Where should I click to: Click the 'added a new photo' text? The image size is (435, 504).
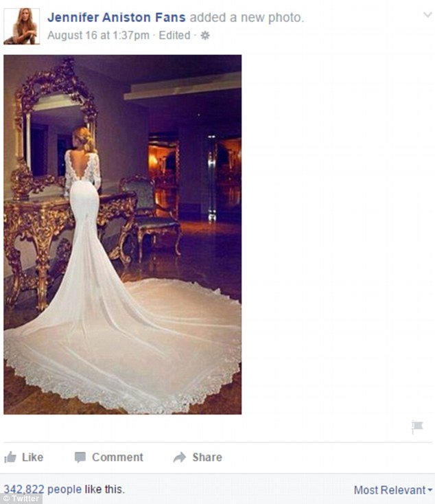point(247,17)
